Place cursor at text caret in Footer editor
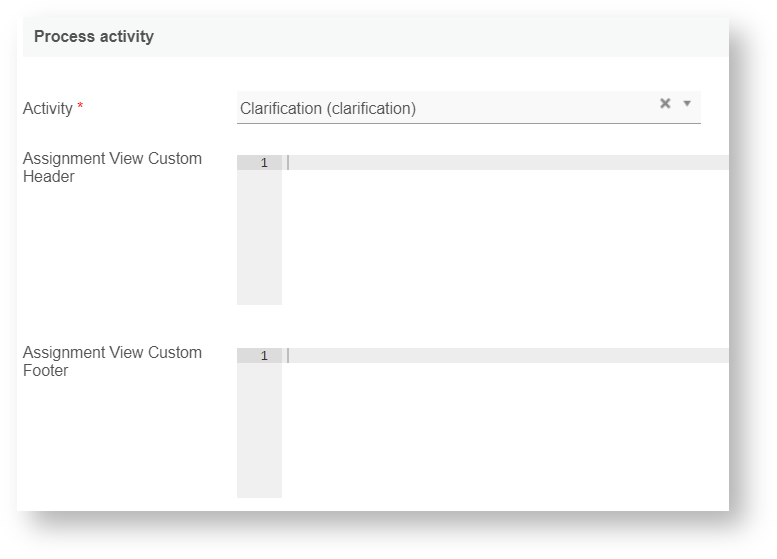777x559 pixels. (x=289, y=356)
